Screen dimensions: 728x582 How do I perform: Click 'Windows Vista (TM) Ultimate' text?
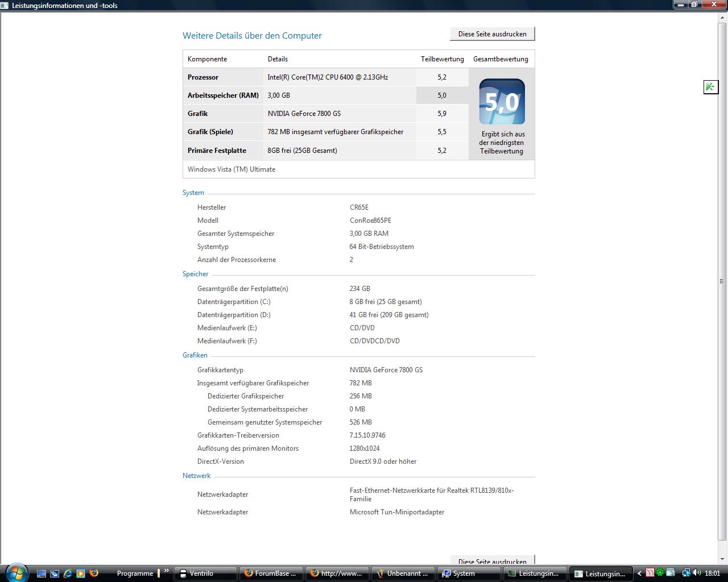click(x=231, y=169)
